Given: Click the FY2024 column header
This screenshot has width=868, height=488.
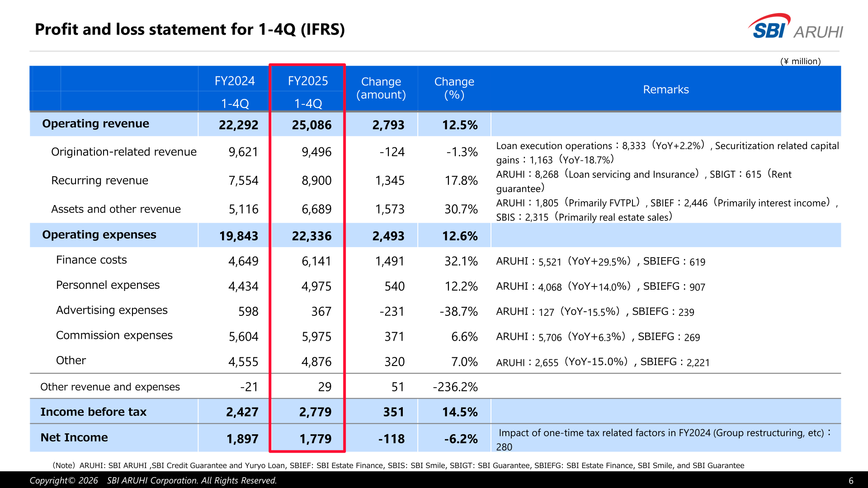Looking at the screenshot, I should point(235,81).
